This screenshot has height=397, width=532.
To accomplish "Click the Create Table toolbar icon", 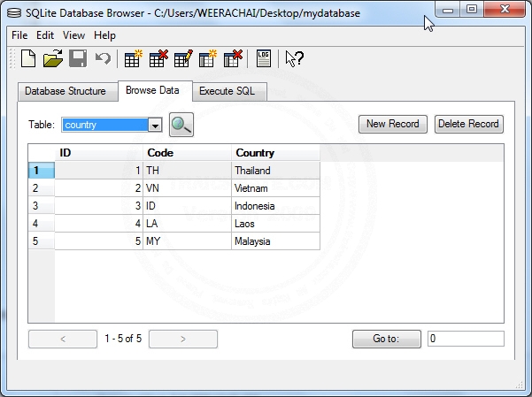I will [x=134, y=59].
